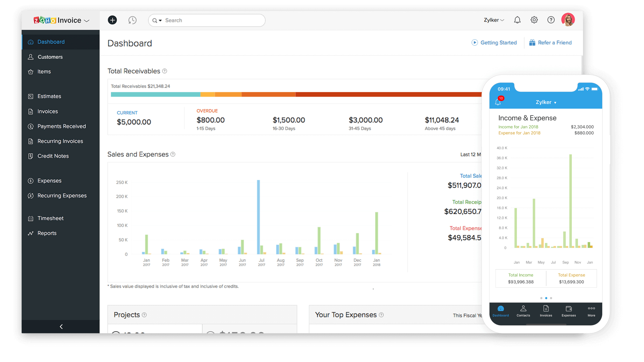The image size is (644, 362).
Task: Select the Credit Notes sidebar icon
Action: pos(31,156)
